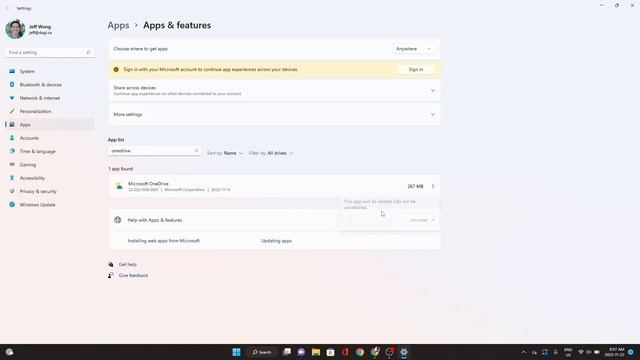Open File Explorer from the taskbar

tap(316, 352)
